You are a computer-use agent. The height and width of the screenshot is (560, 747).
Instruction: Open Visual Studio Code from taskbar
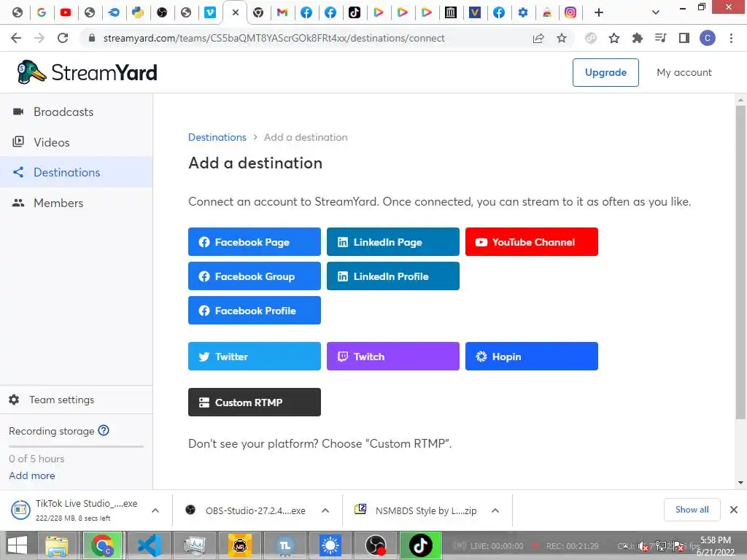click(x=150, y=545)
